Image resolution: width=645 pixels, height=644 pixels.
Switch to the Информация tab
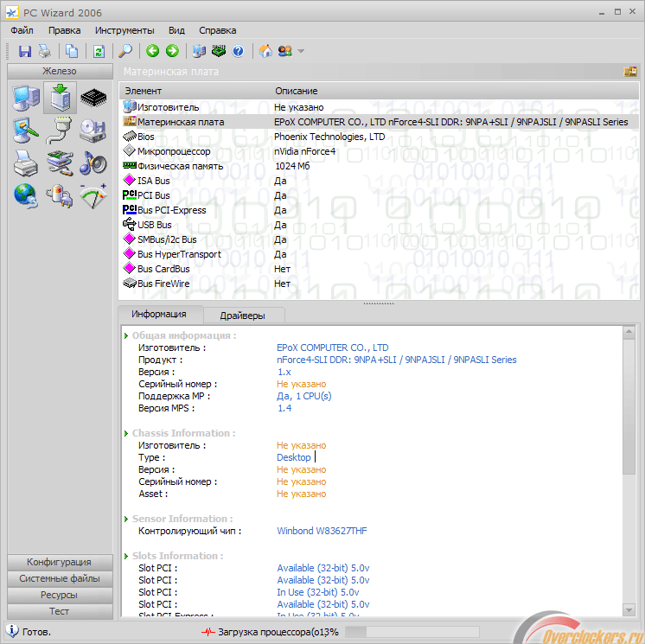(x=159, y=314)
